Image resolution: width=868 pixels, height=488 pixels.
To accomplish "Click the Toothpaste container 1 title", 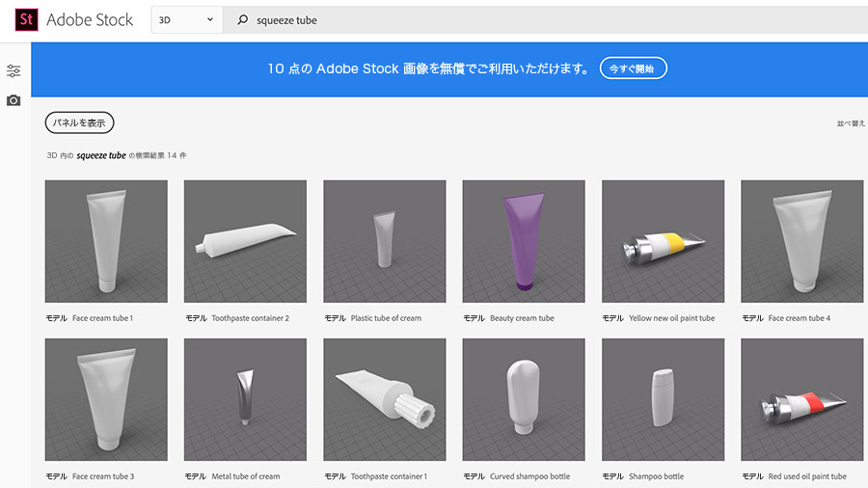I will coord(389,476).
